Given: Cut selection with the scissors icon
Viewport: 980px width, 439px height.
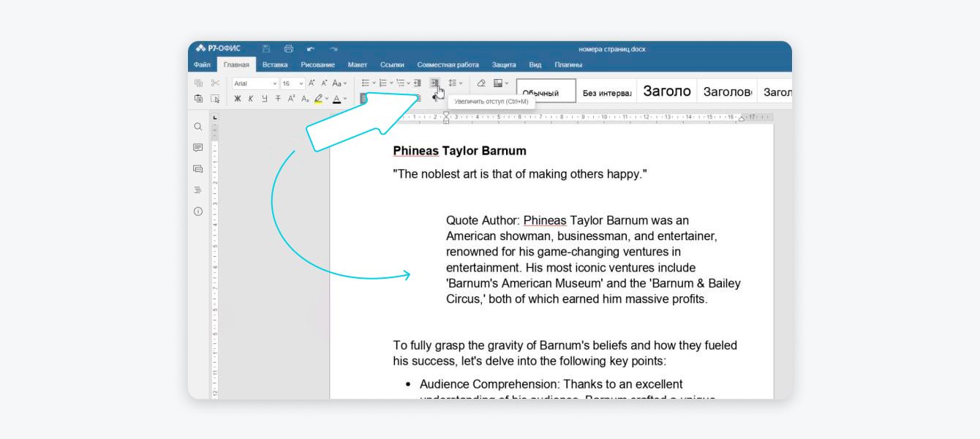Looking at the screenshot, I should pyautogui.click(x=215, y=83).
